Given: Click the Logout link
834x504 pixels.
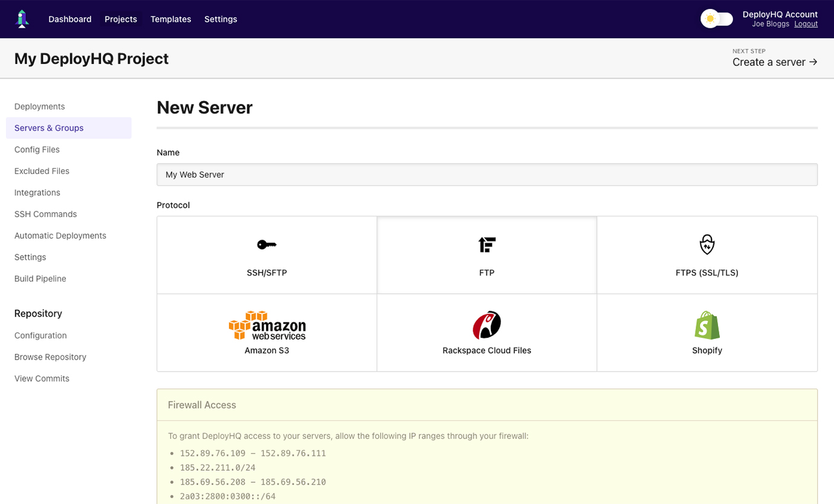Looking at the screenshot, I should 806,24.
